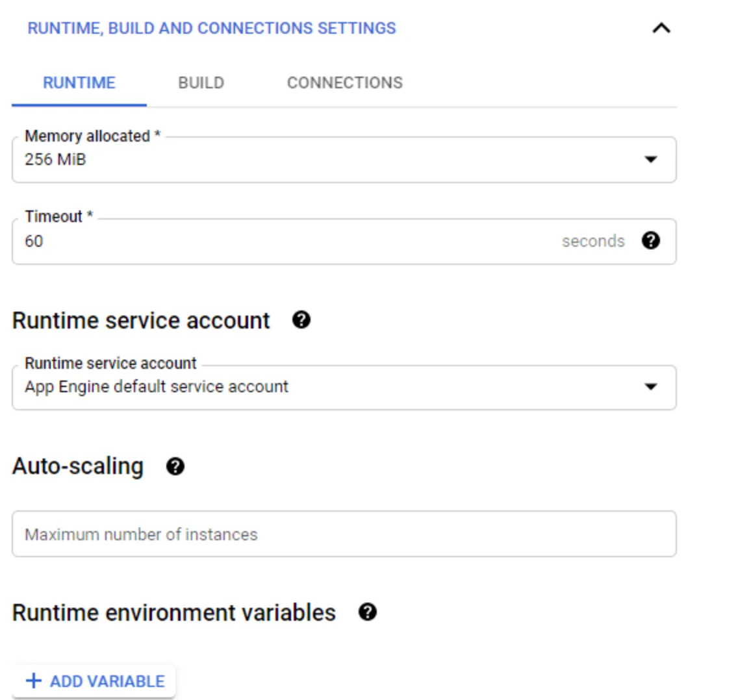The height and width of the screenshot is (700, 751).
Task: Click the Maximum number of instances field
Action: (344, 534)
